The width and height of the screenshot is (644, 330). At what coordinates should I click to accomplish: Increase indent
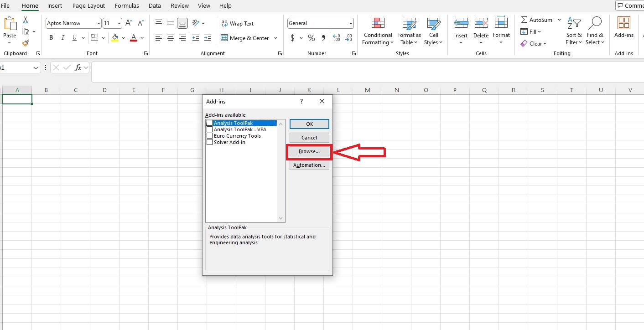point(208,38)
